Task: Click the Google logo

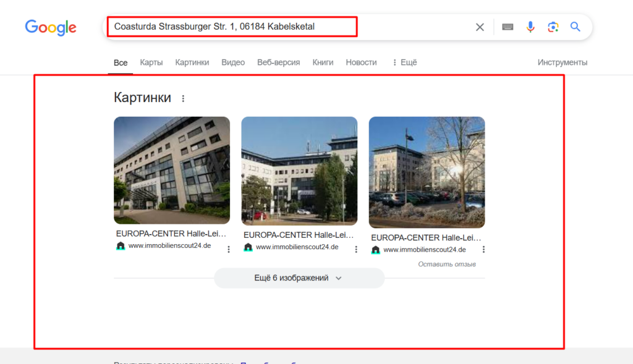Action: (x=51, y=27)
